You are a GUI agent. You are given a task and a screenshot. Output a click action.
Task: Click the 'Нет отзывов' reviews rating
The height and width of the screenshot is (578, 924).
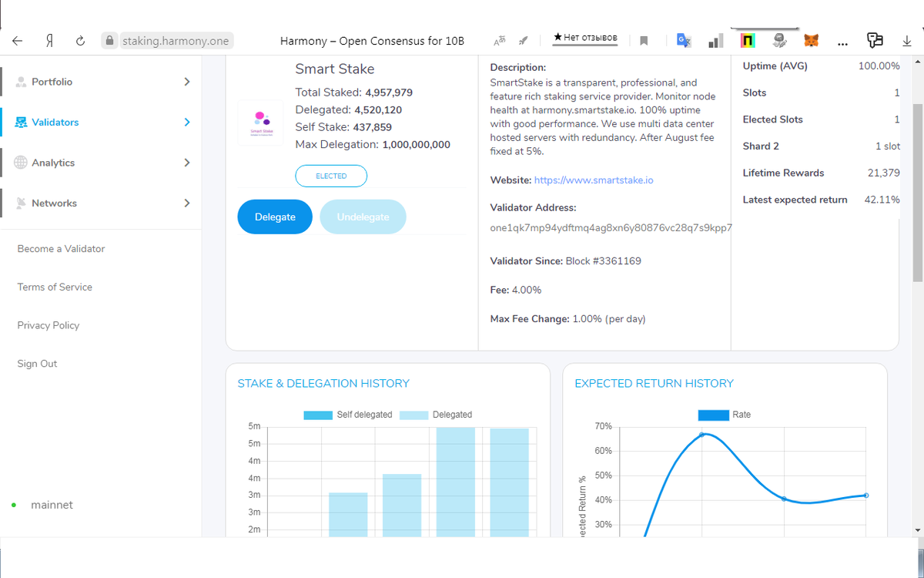(585, 38)
